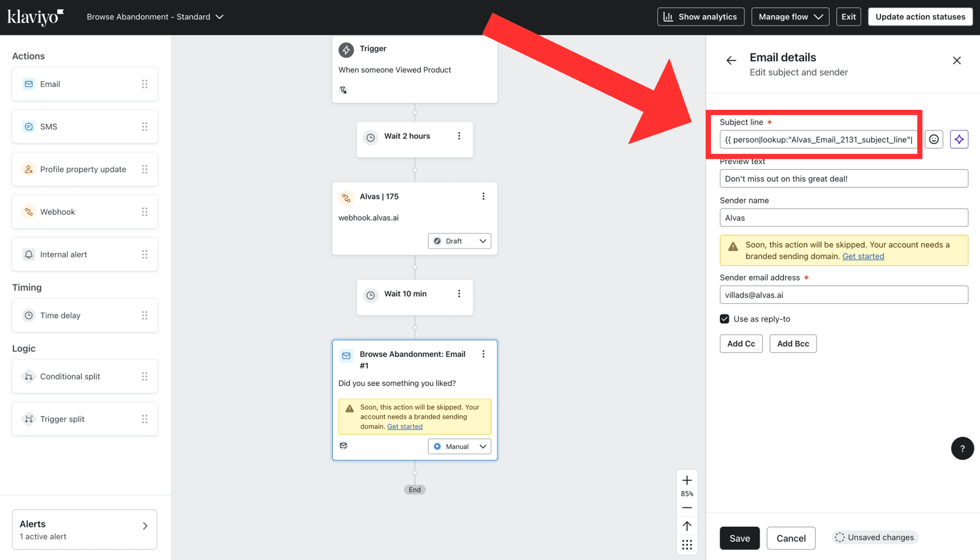Click Show analytics button
The width and height of the screenshot is (980, 560).
[x=700, y=17]
